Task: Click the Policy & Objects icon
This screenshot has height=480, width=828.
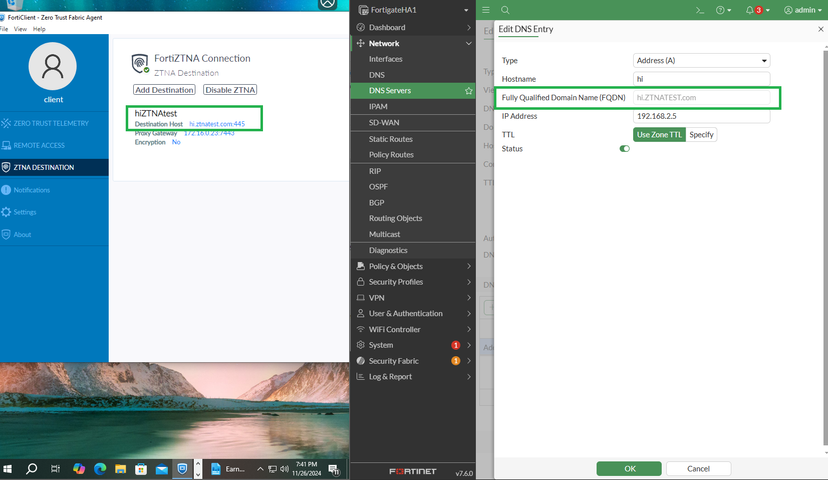Action: [361, 266]
